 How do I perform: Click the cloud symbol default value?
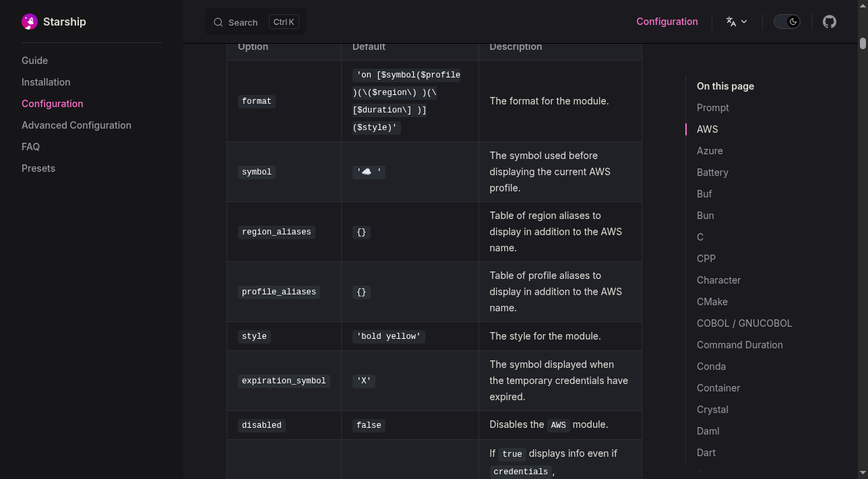point(369,172)
